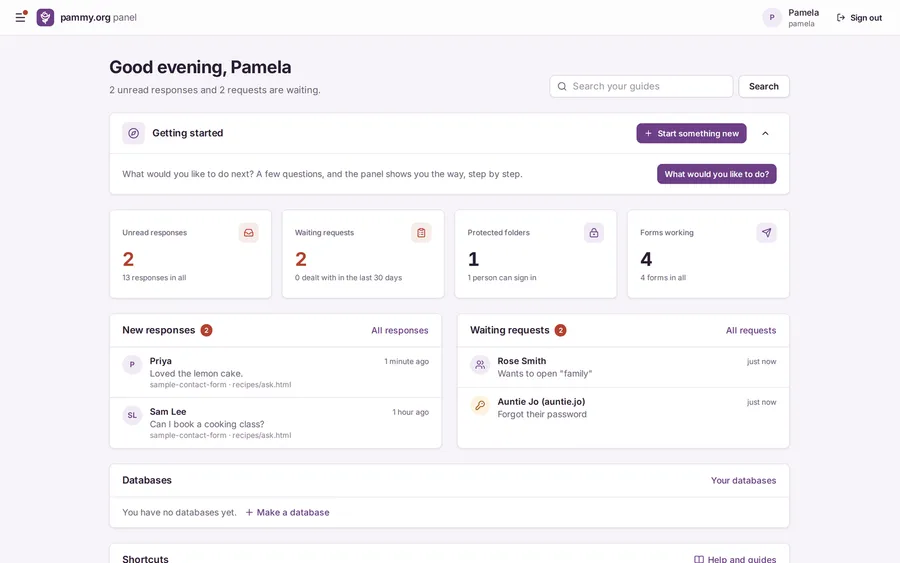Click the Unread responses inbox icon
Viewport: 900px width, 563px height.
[249, 232]
